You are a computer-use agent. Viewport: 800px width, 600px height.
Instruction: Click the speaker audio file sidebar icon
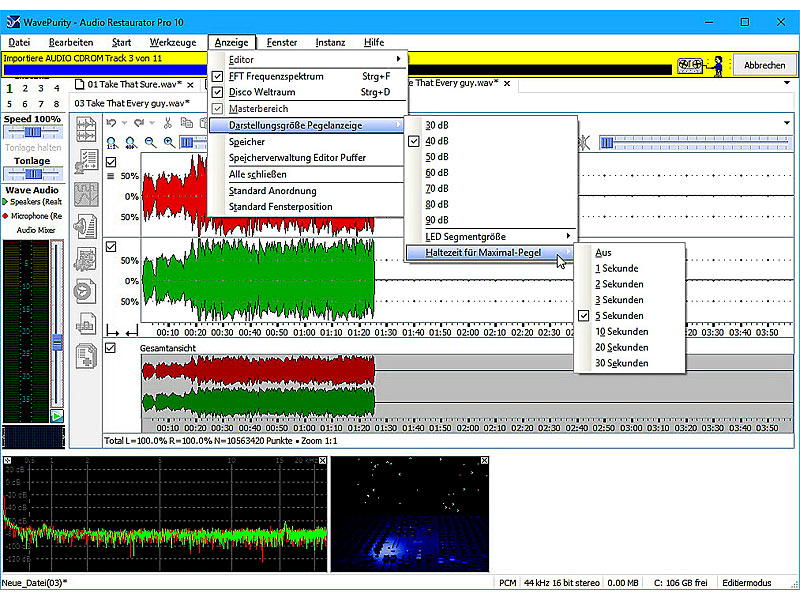(86, 227)
